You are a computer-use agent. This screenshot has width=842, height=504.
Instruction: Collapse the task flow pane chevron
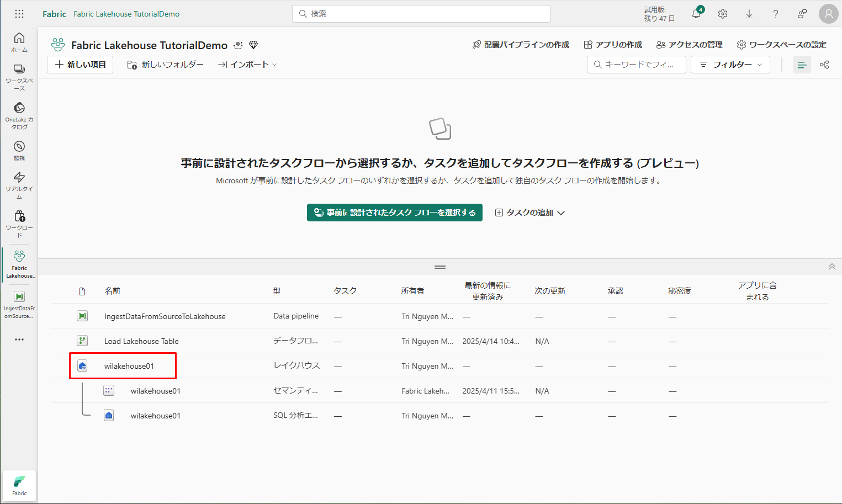(x=832, y=267)
